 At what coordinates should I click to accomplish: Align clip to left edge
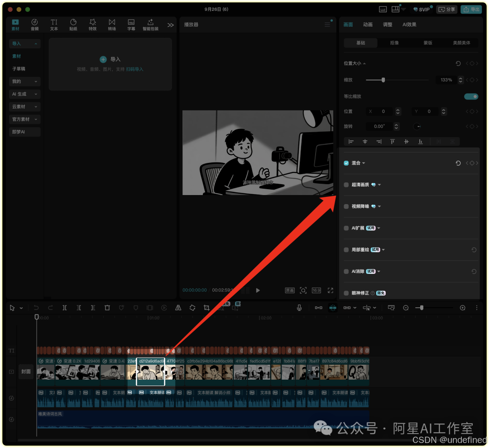click(351, 142)
